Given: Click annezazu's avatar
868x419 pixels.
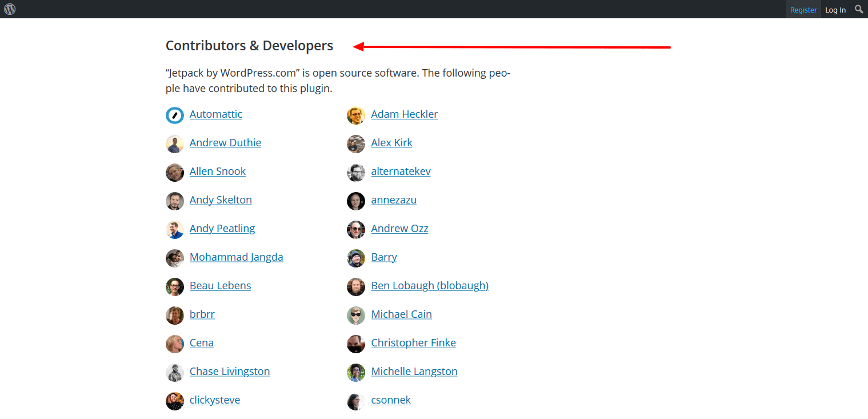Looking at the screenshot, I should [x=356, y=201].
